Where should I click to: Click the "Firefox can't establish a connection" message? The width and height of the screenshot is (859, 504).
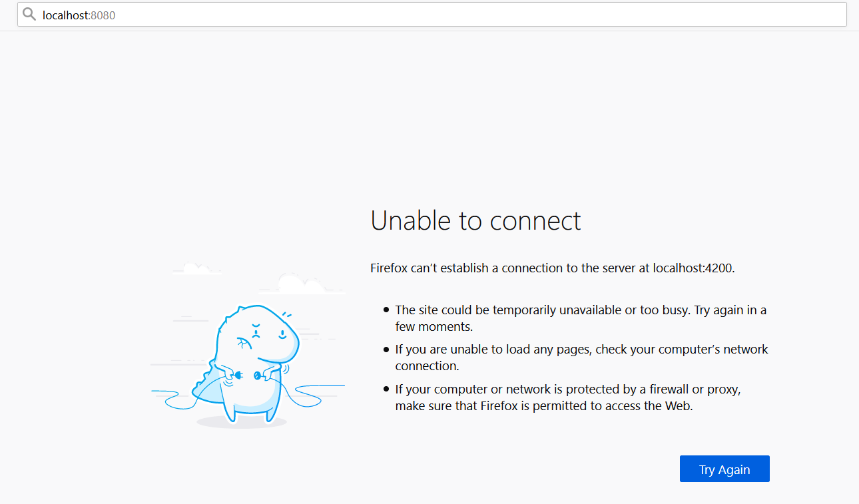(553, 268)
